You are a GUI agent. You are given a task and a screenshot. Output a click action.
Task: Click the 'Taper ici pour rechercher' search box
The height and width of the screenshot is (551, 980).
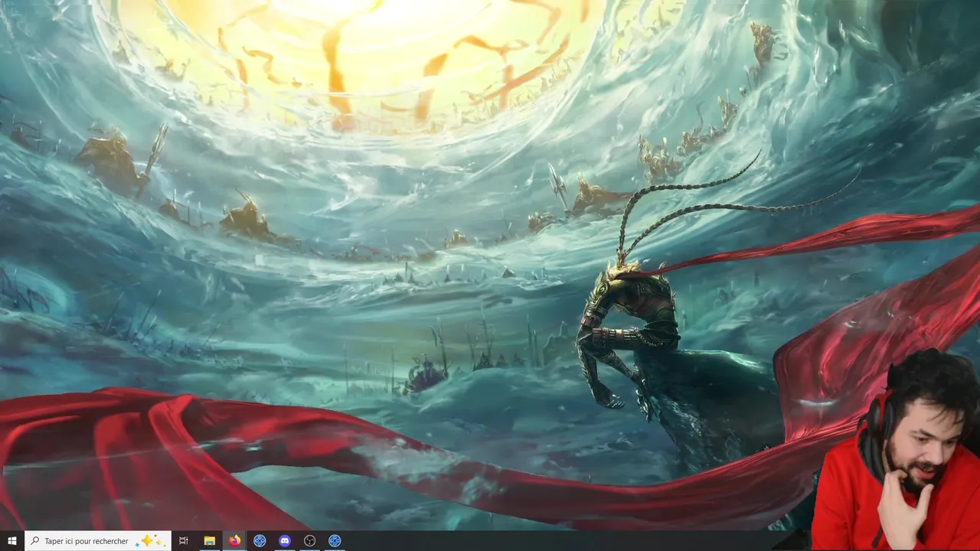click(98, 541)
